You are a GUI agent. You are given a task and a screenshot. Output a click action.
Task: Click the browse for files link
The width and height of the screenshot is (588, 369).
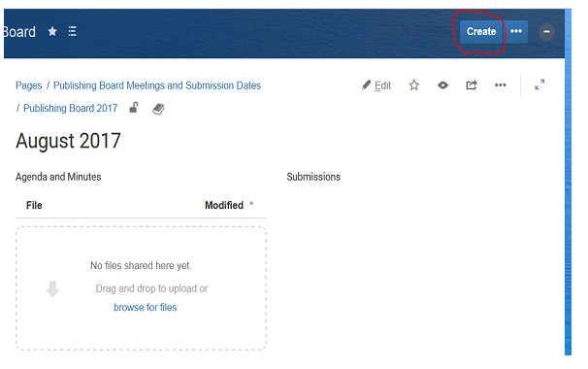point(146,308)
